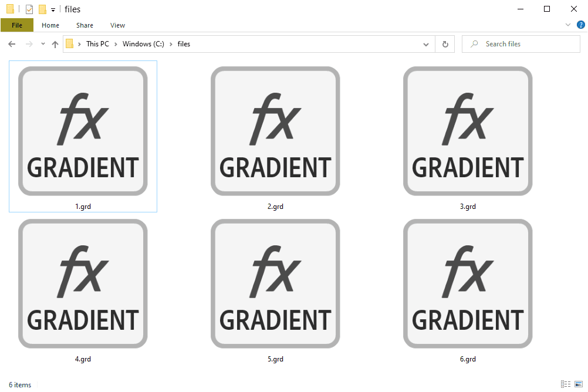The height and width of the screenshot is (392, 588).
Task: Open the Customize Quick Access Toolbar dropdown
Action: [x=53, y=10]
